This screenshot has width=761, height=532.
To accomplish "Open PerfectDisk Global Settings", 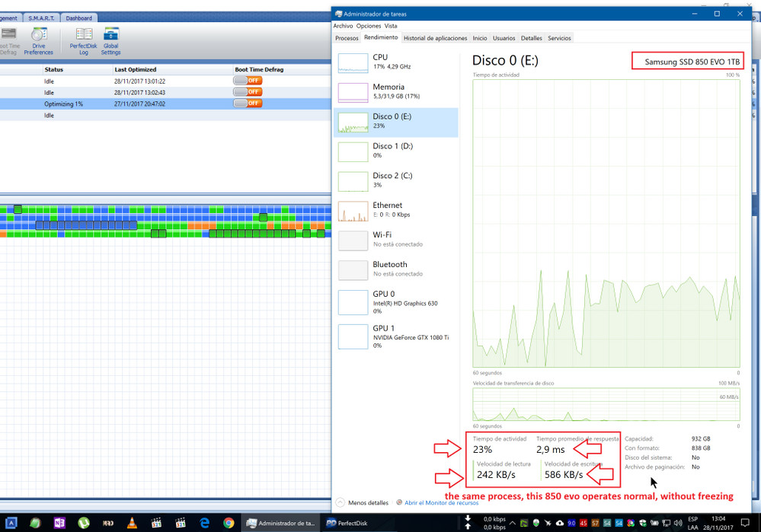I will point(111,41).
